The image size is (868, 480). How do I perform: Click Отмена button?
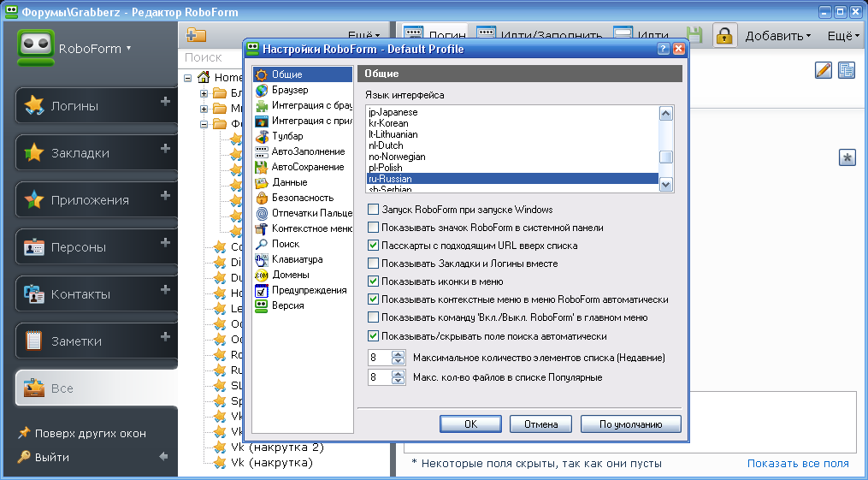pos(540,424)
